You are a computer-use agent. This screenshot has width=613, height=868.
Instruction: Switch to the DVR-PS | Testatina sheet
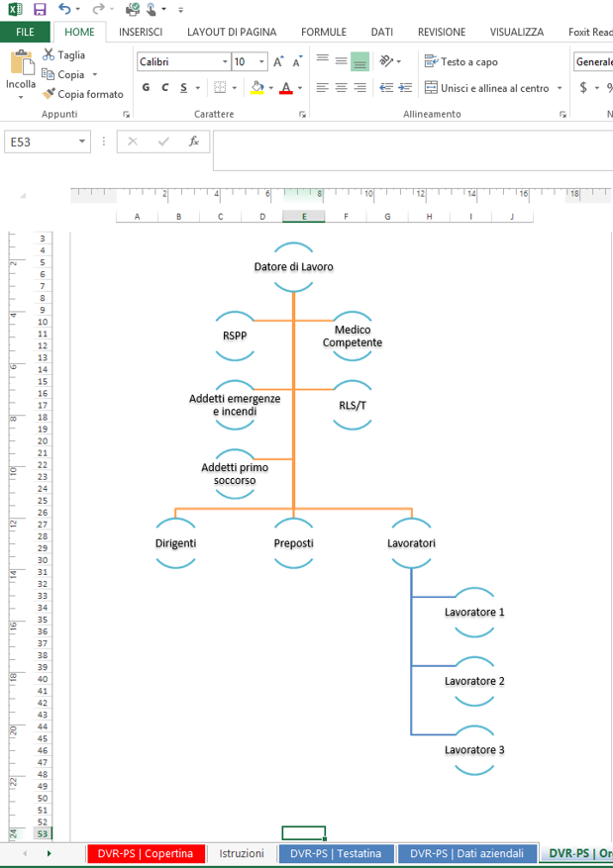point(336,853)
